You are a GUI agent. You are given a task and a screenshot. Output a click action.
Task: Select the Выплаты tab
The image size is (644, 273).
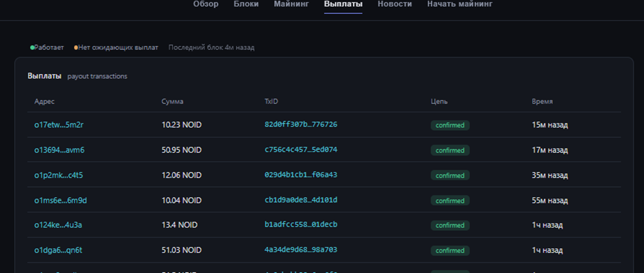343,4
